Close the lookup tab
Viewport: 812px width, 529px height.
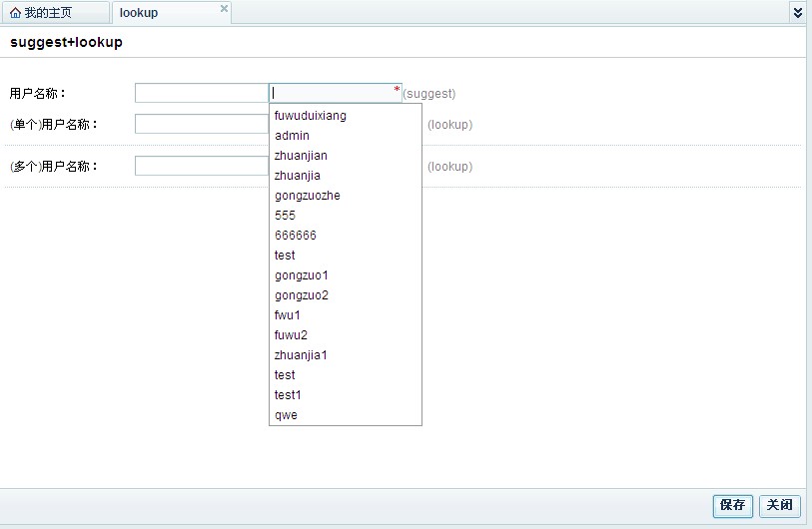(x=224, y=8)
